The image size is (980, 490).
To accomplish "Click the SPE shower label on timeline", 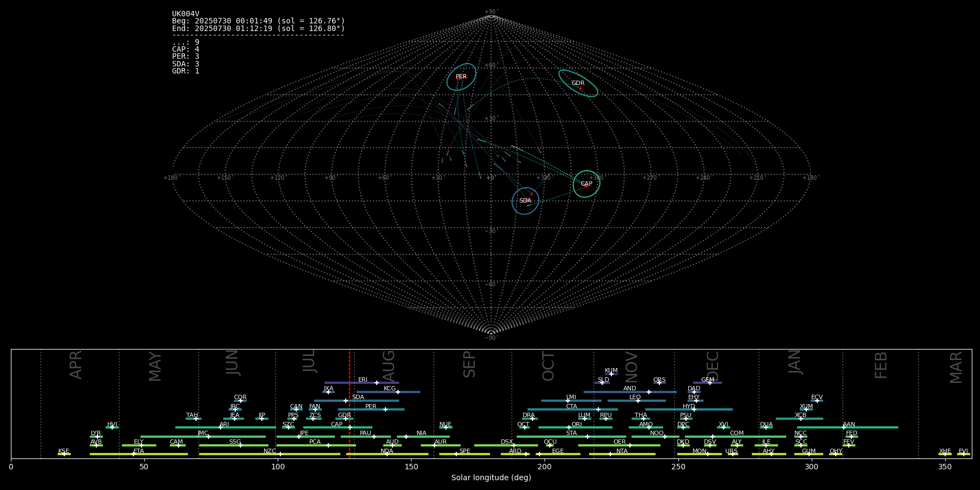I will click(x=465, y=451).
